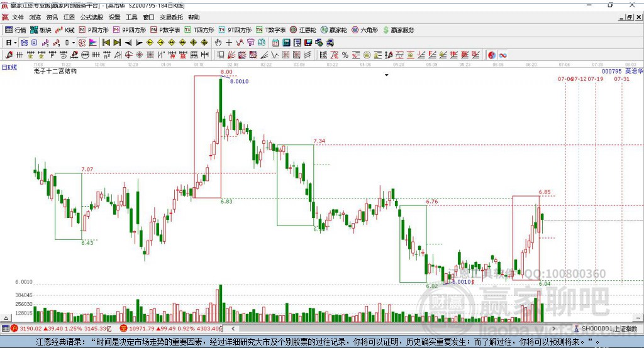Screen dimensions: 644x348
Task: Select the red pencil drawing tool
Action: pos(9,55)
